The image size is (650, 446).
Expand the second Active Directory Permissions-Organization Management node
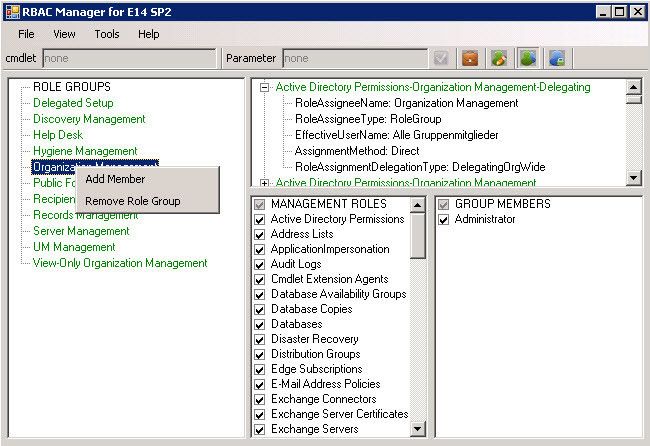point(264,183)
